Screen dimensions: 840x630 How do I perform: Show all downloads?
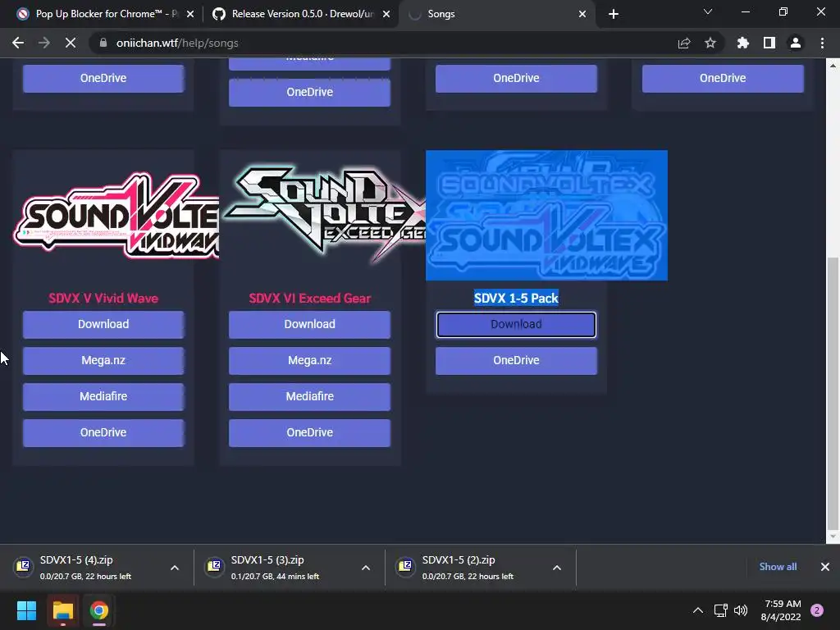778,567
